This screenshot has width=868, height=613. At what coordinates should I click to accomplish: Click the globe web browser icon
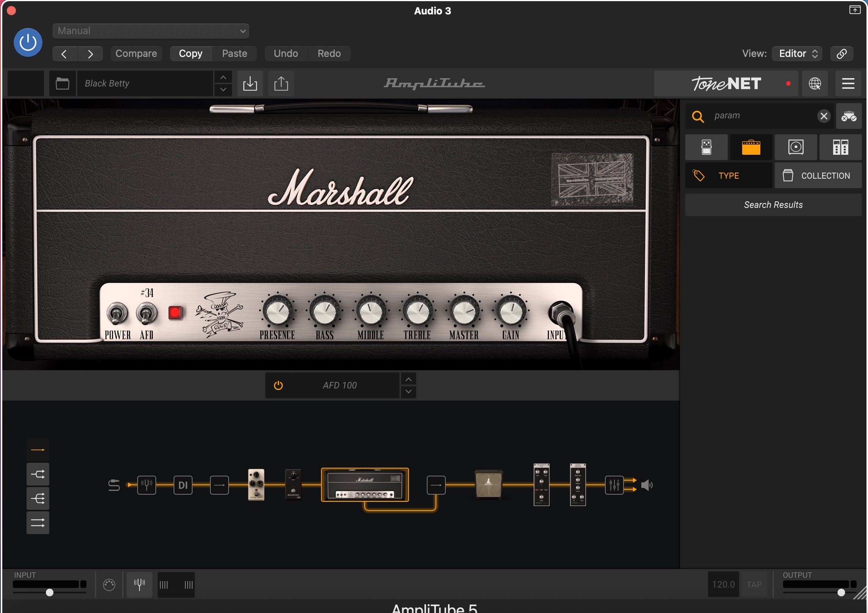[815, 83]
